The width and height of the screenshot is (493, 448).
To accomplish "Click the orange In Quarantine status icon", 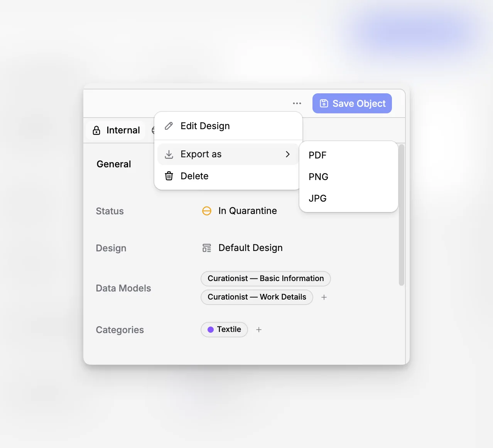I will pos(207,211).
